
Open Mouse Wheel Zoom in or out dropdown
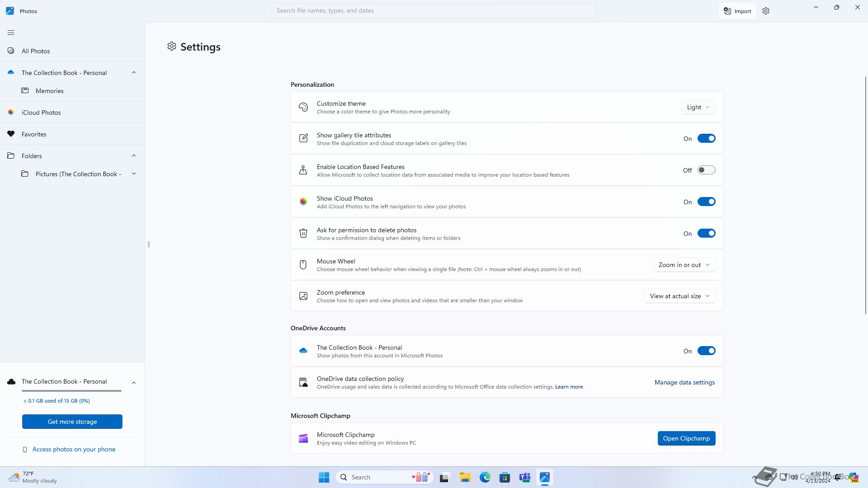684,265
